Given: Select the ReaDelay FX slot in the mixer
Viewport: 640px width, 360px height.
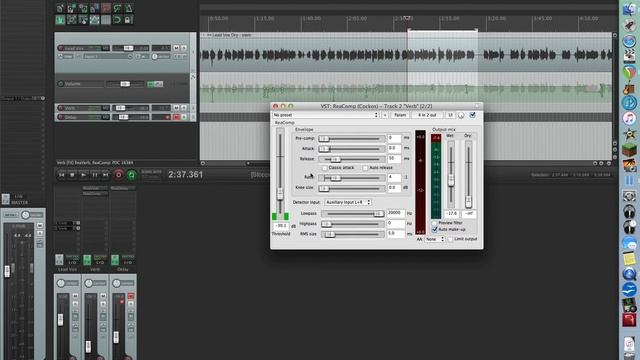Looking at the screenshot, I should click(x=122, y=189).
